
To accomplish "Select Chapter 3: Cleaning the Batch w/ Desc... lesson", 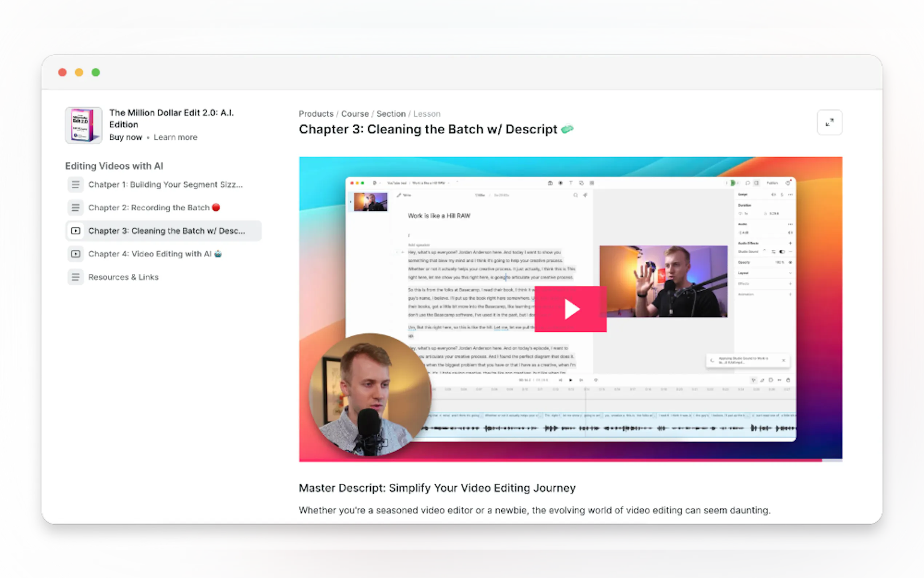I will (x=163, y=231).
